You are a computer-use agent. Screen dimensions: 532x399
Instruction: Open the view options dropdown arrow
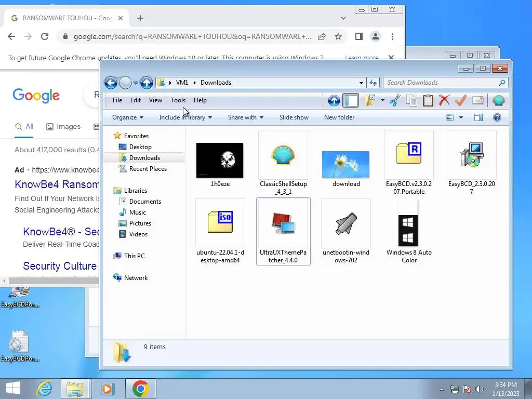point(461,117)
